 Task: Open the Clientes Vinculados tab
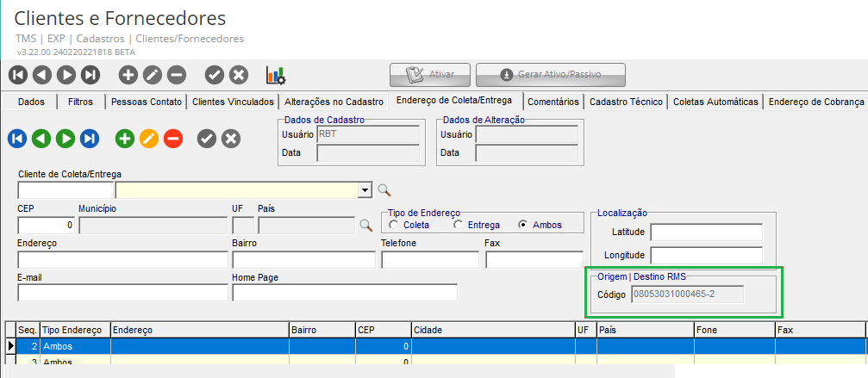click(x=233, y=102)
